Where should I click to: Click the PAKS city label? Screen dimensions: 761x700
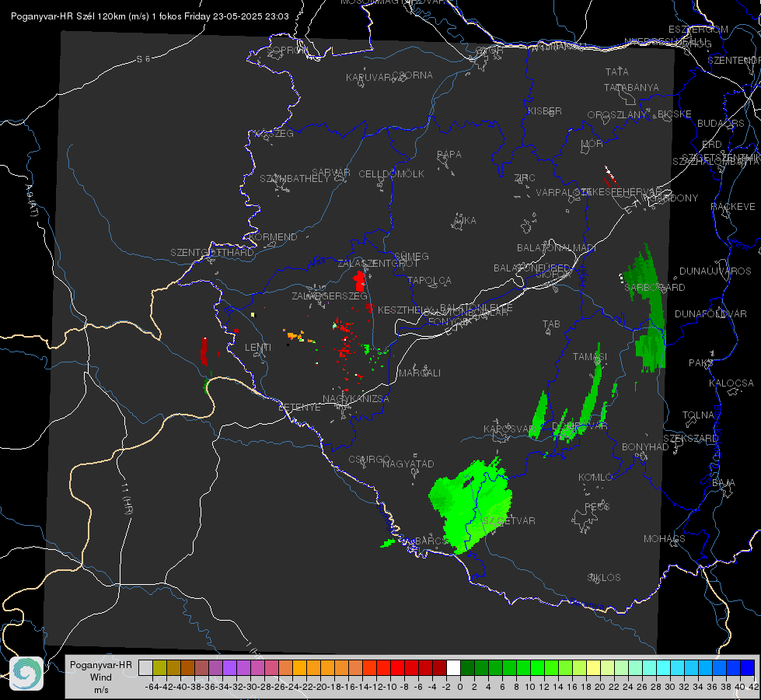[x=701, y=363]
